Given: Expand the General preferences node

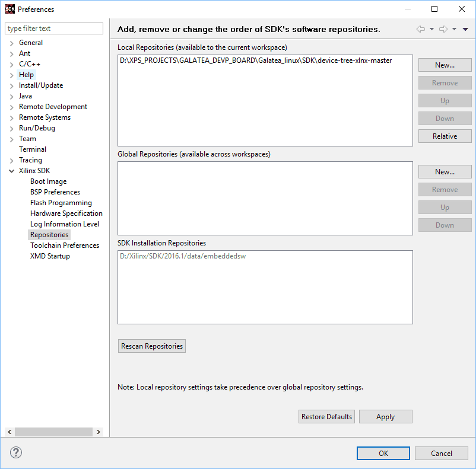Looking at the screenshot, I should [x=11, y=43].
